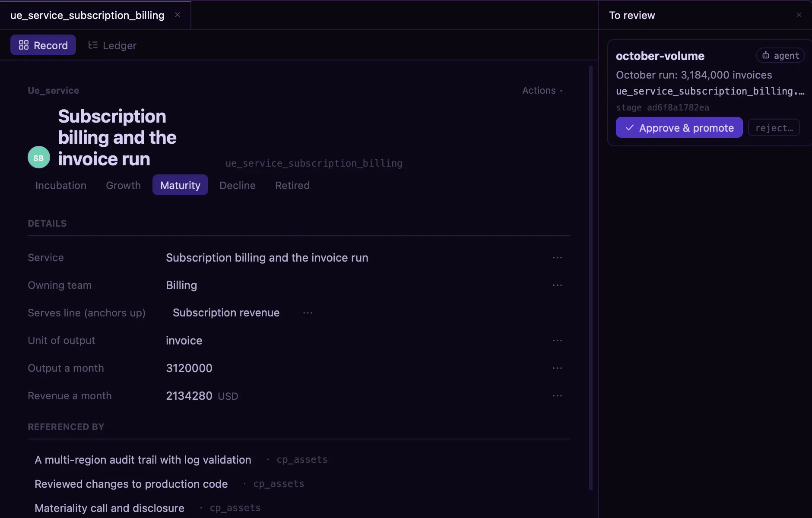The height and width of the screenshot is (518, 812).
Task: Open more options for Unit of output
Action: coord(558,341)
